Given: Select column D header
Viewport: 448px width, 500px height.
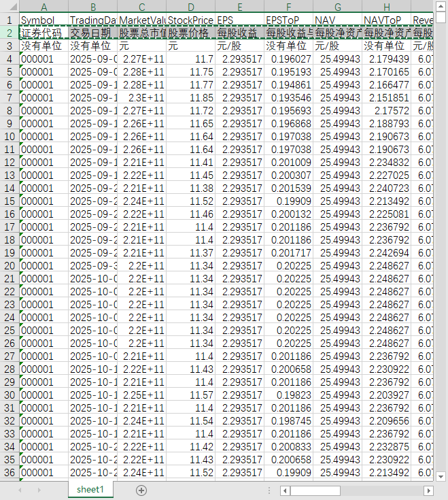Looking at the screenshot, I should tap(190, 6).
